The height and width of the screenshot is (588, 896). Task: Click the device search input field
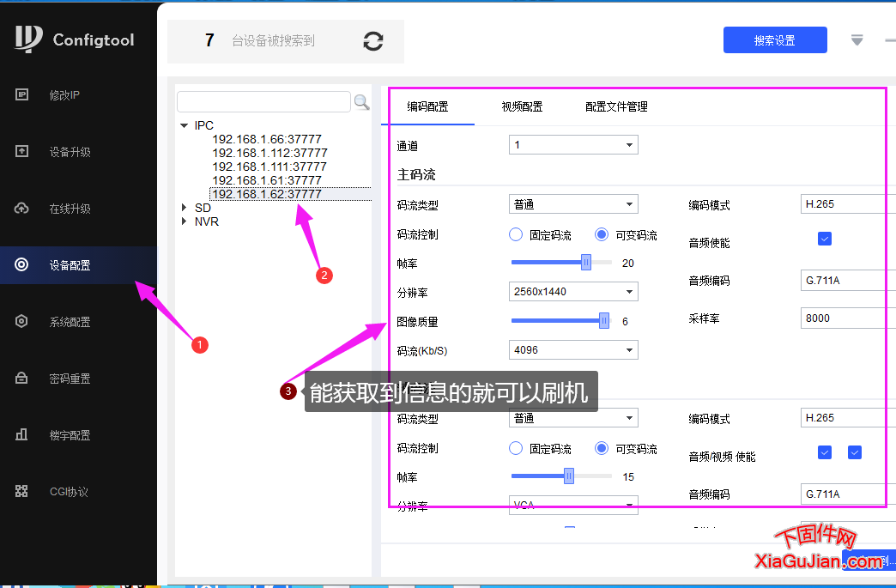tap(263, 101)
